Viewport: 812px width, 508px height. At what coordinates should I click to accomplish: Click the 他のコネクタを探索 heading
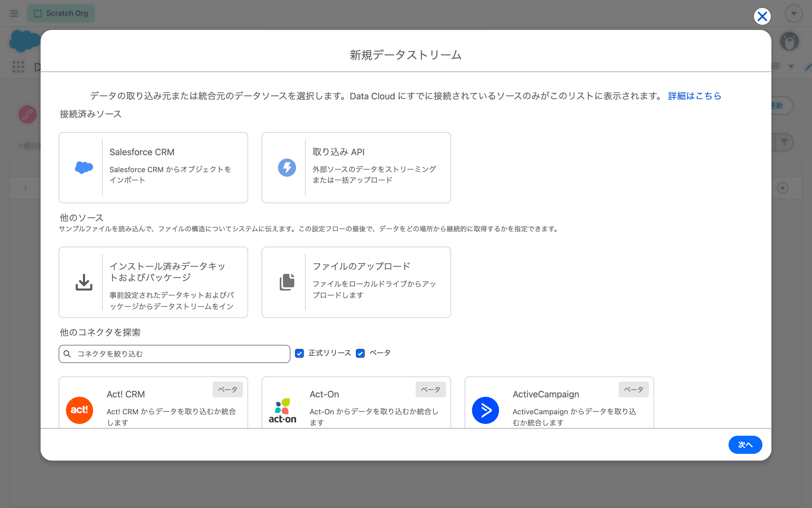click(x=100, y=333)
